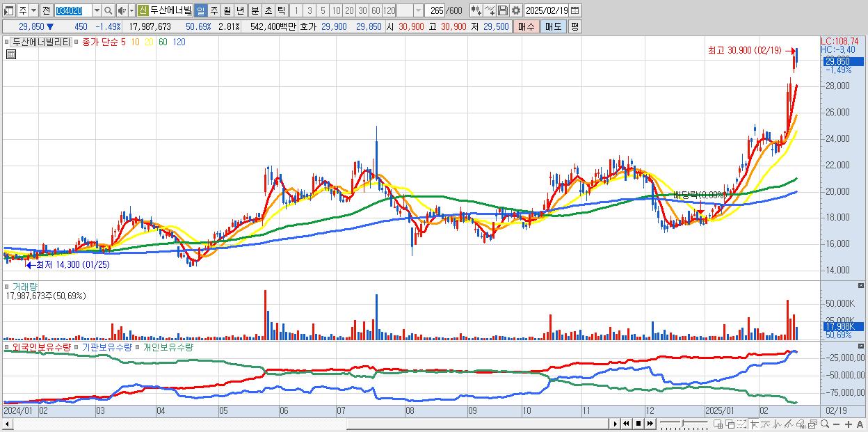Open data grid icon below stock name
Image resolution: width=868 pixels, height=432 pixels.
click(10, 54)
